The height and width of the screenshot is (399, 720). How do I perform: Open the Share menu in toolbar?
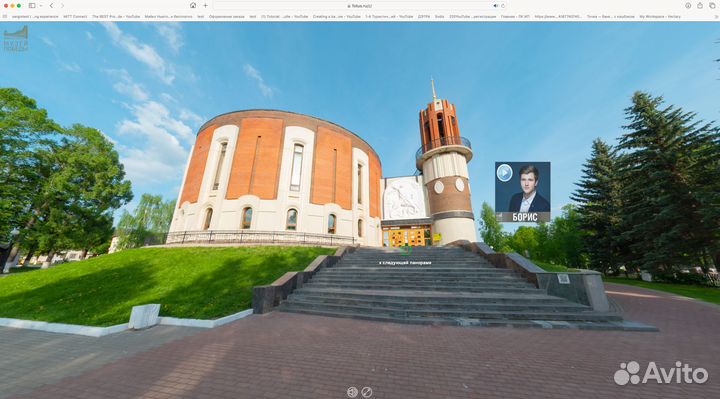pyautogui.click(x=700, y=6)
